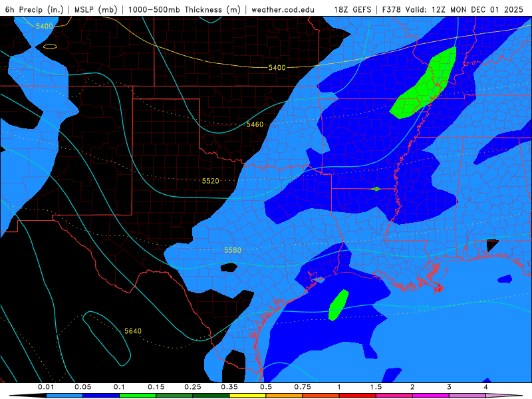Click the '5580' thickness contour label
The width and height of the screenshot is (532, 399).
point(233,250)
